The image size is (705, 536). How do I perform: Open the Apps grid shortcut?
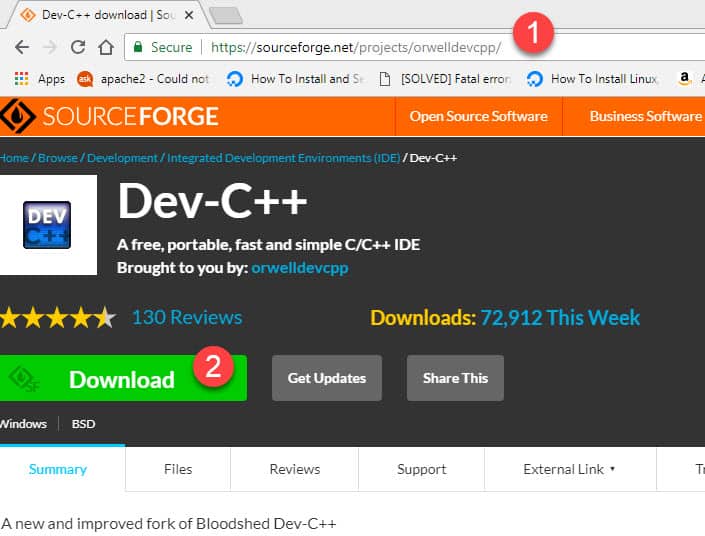coord(40,79)
